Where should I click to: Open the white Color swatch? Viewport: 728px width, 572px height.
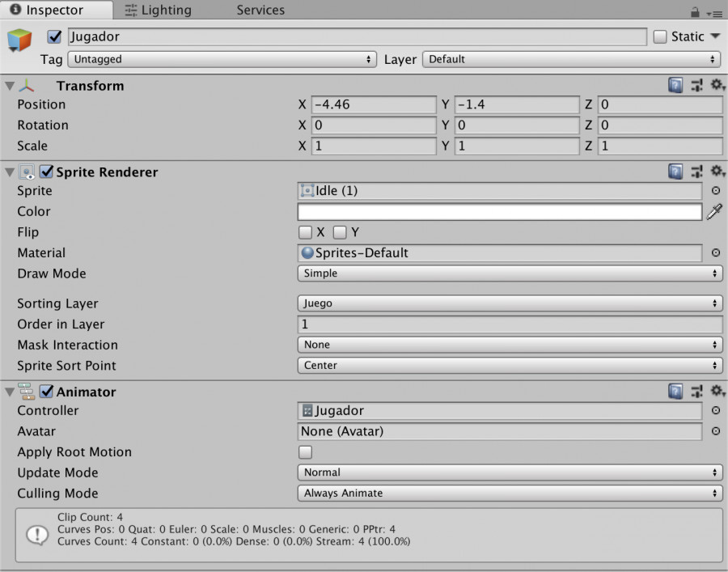[500, 212]
